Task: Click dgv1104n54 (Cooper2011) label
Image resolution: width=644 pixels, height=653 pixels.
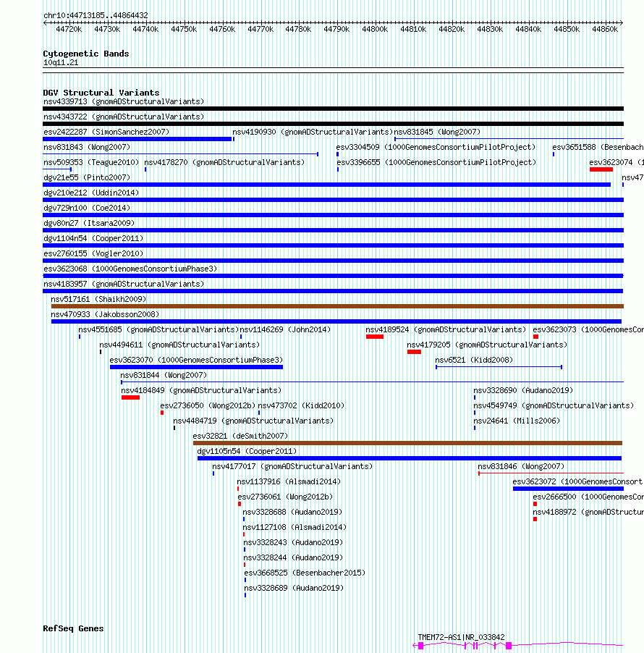Action: 93,239
